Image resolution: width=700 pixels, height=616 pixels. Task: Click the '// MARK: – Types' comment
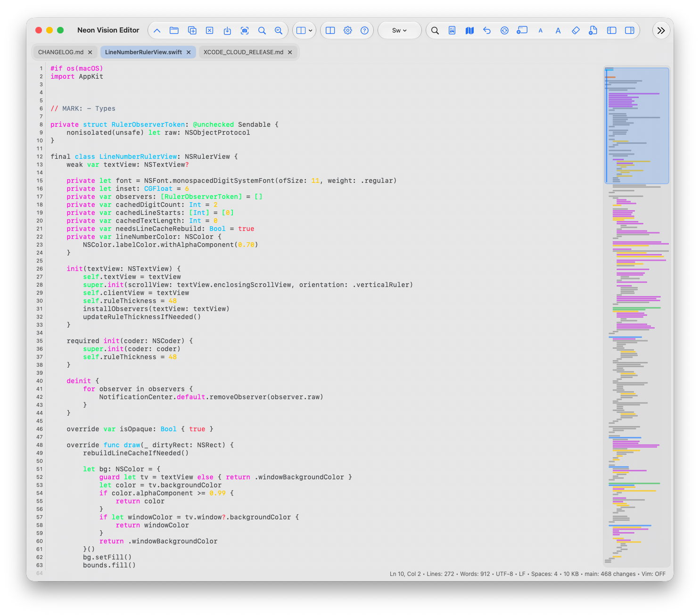coord(83,108)
